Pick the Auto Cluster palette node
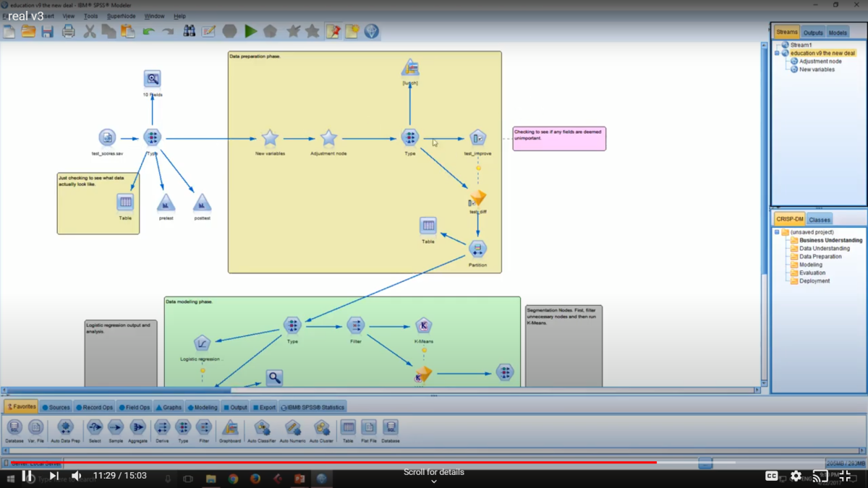 tap(322, 427)
